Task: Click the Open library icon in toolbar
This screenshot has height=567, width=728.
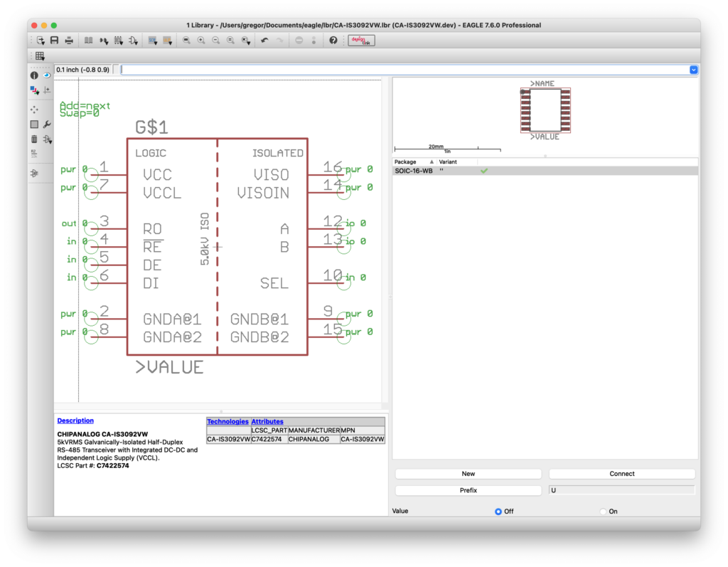Action: tap(41, 41)
